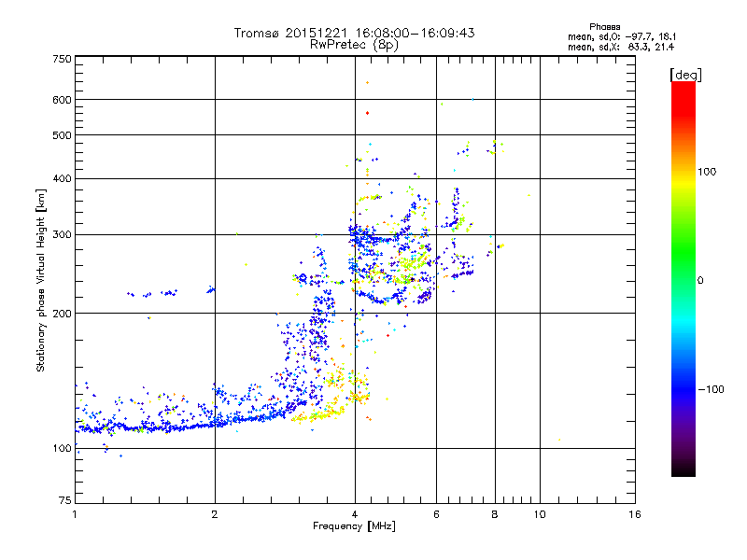
Task: Click the '8' x-axis tick label
Action: tap(495, 514)
